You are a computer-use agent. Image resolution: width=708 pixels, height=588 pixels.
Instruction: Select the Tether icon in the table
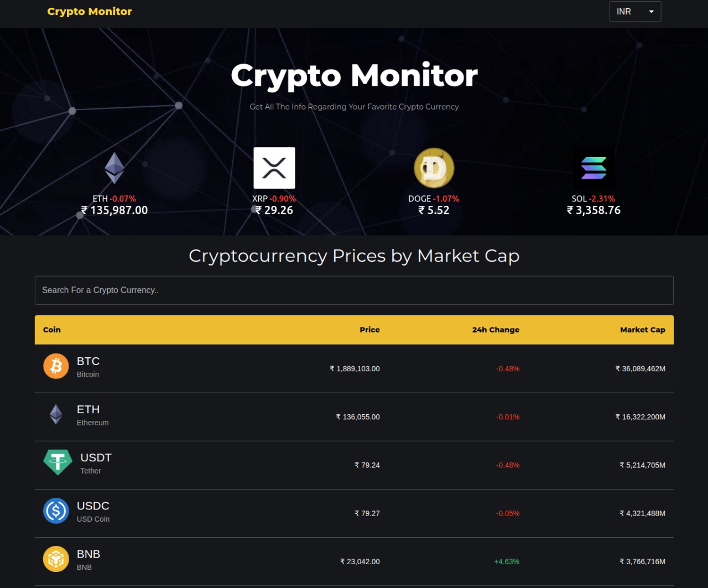[58, 462]
